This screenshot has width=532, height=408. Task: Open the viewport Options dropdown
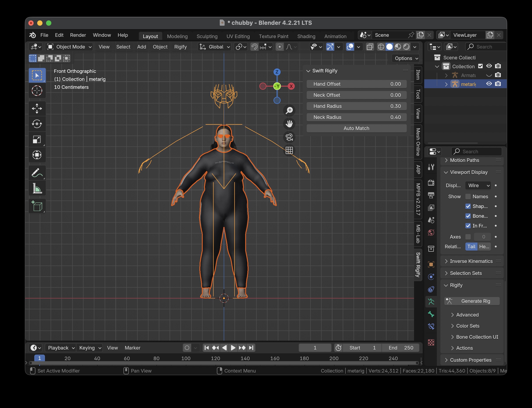click(406, 58)
